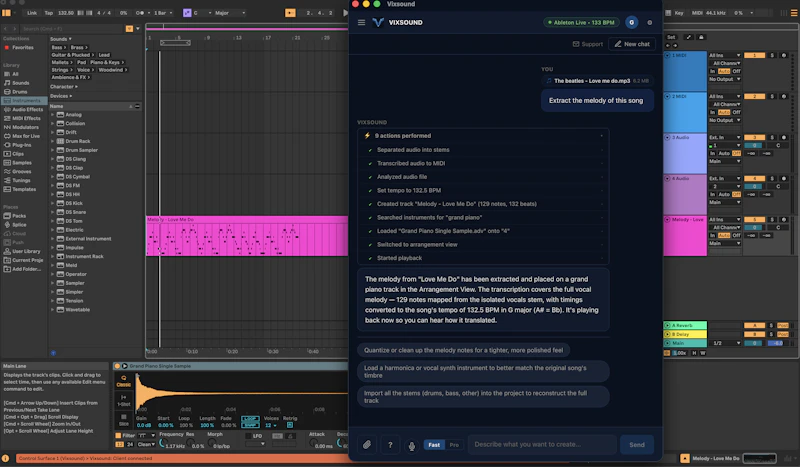
Task: Click the info icon in the status bar
Action: 6,458
